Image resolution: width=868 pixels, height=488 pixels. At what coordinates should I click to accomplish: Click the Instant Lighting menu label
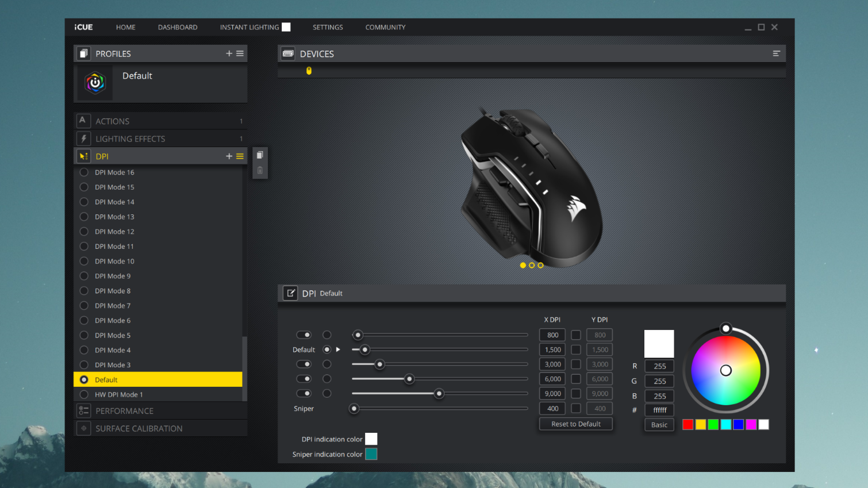tap(249, 27)
